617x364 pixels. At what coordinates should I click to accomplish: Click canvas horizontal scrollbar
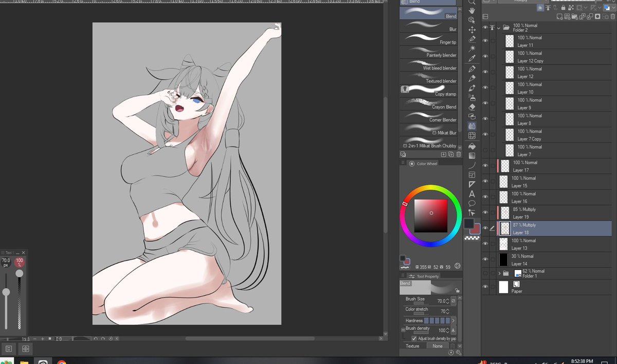250,339
